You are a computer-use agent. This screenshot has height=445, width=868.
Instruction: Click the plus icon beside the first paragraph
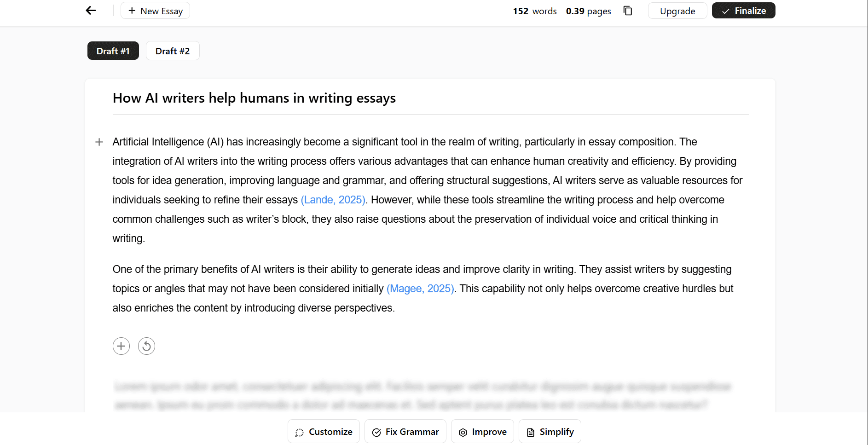point(99,142)
